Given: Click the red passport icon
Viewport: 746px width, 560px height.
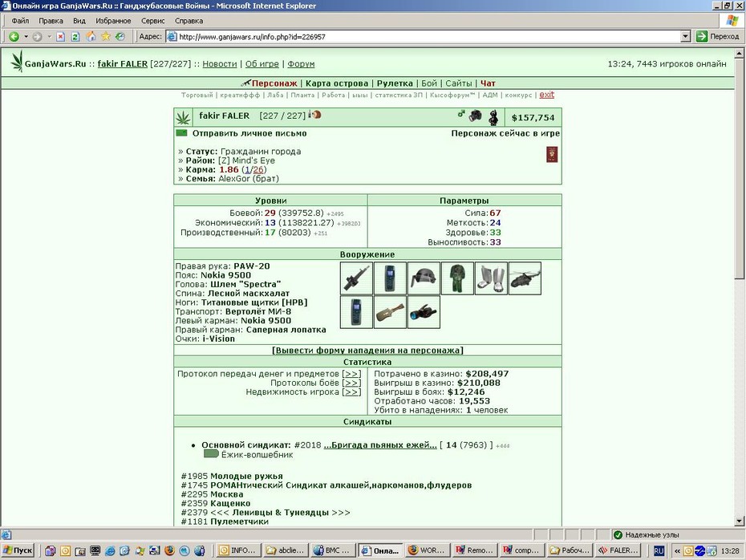Looking at the screenshot, I should [x=552, y=155].
